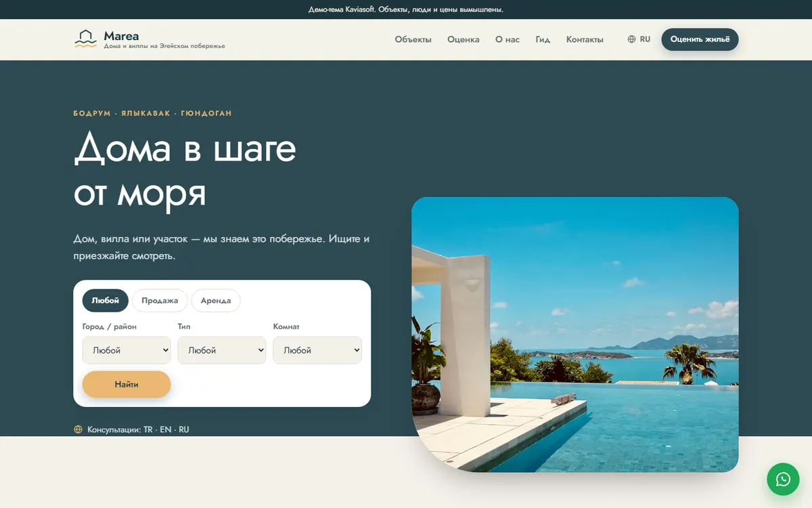Viewport: 812px width, 508px height.
Task: Go to О нас page
Action: point(507,39)
